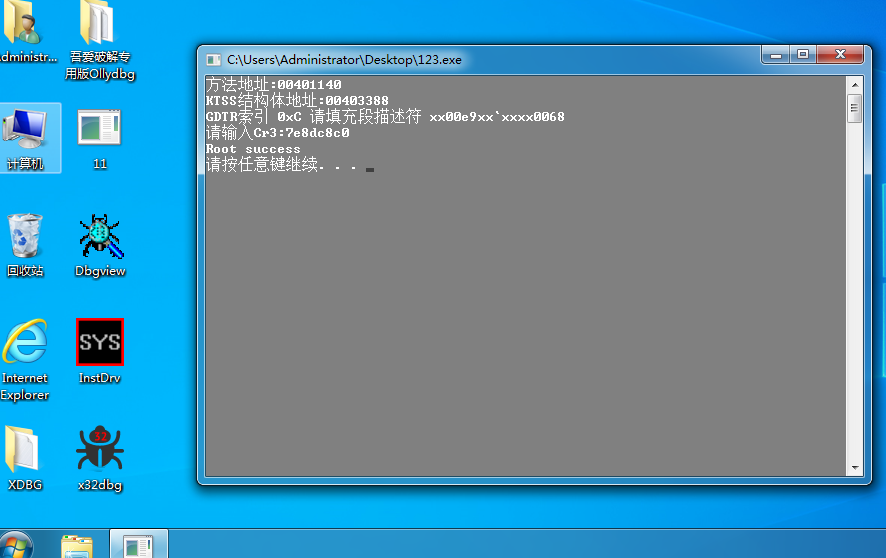
Task: Activate the 123.exe console taskbar button
Action: tap(138, 544)
